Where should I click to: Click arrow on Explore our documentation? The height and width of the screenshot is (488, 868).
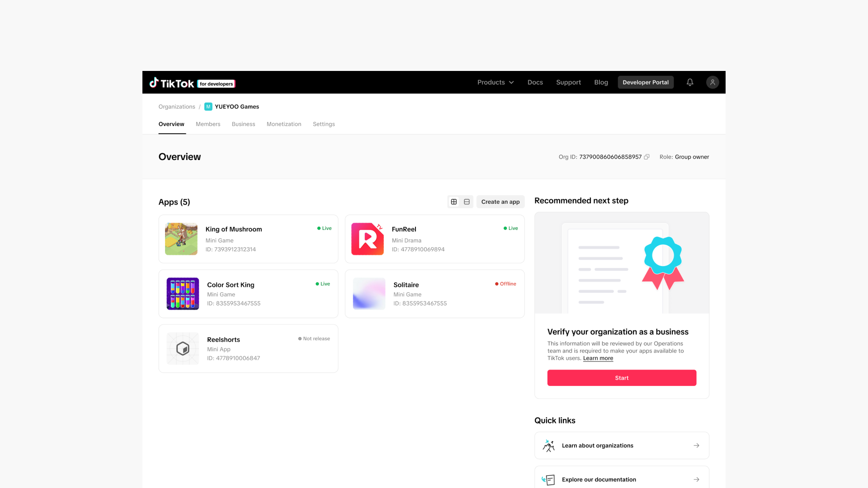[697, 479]
